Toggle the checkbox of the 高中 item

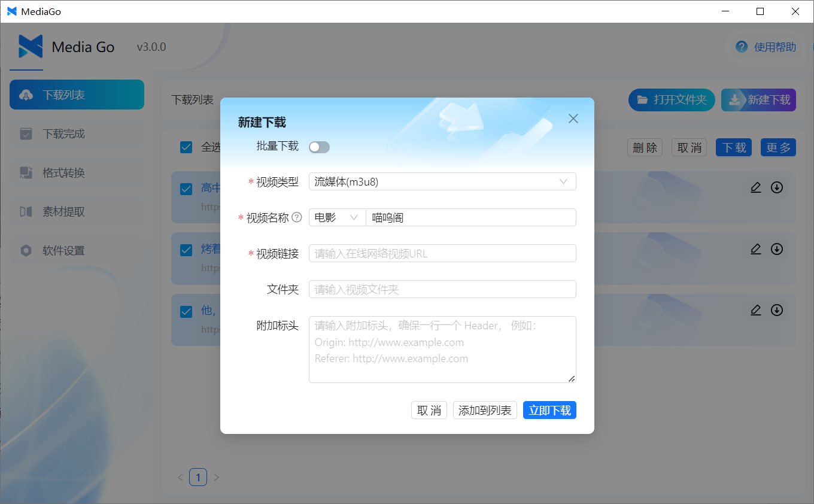pos(186,189)
